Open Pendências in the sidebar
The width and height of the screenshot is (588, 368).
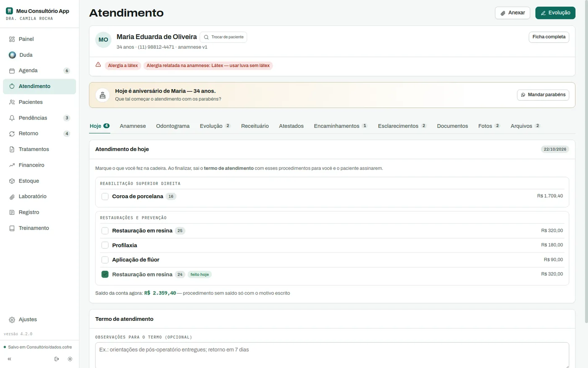(x=39, y=118)
